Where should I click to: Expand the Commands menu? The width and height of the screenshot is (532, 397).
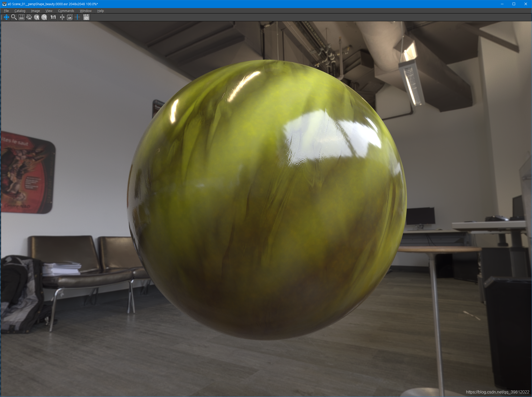[x=66, y=11]
